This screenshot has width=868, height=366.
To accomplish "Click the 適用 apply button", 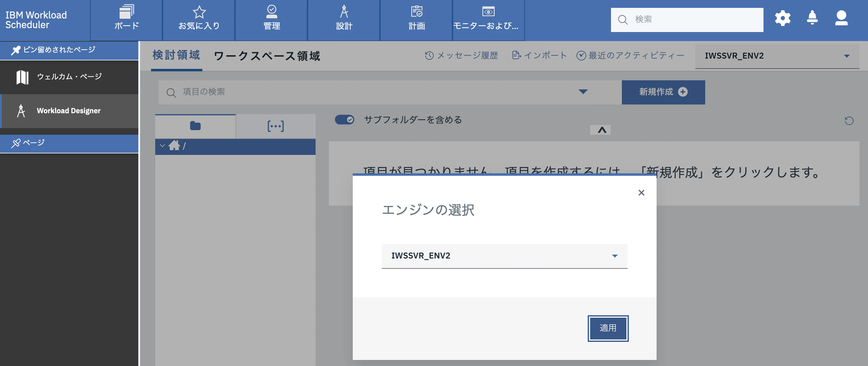I will [x=608, y=328].
